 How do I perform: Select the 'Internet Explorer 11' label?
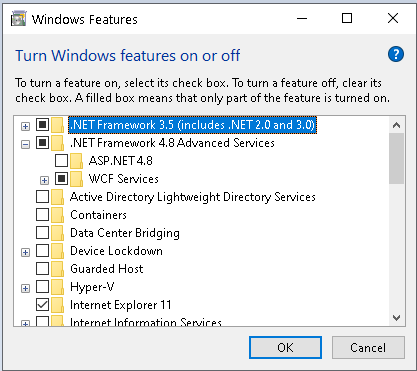tap(121, 305)
